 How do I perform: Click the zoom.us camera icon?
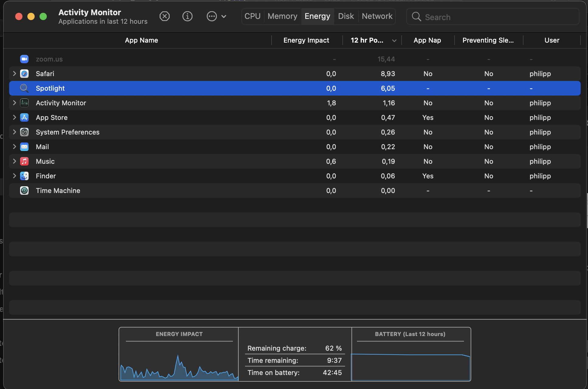(24, 59)
